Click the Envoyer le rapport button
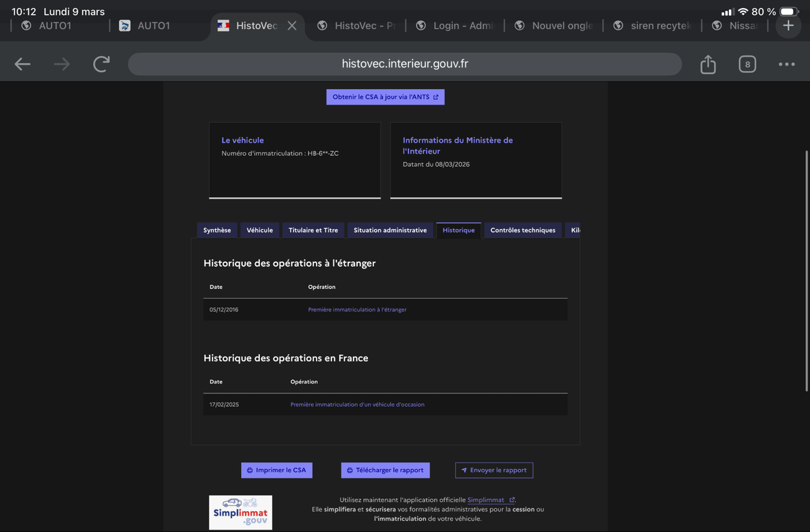Image resolution: width=810 pixels, height=532 pixels. click(494, 470)
